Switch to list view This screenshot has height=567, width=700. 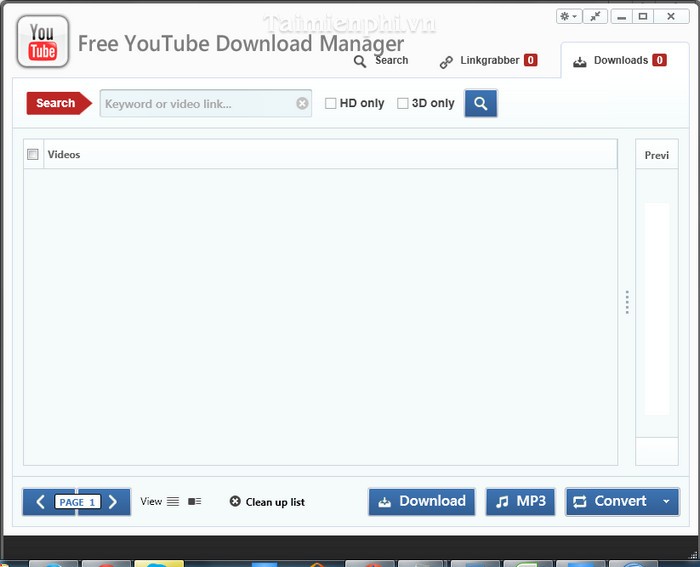[173, 501]
